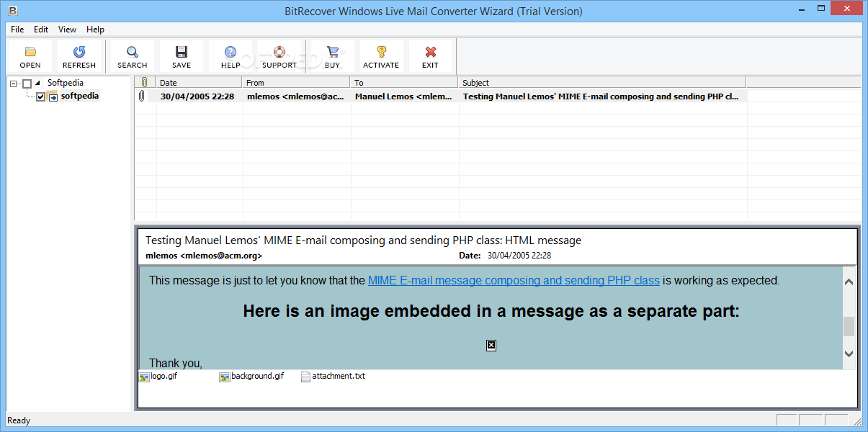The image size is (868, 432).
Task: Click the sender mlemos cell in list
Action: point(295,96)
